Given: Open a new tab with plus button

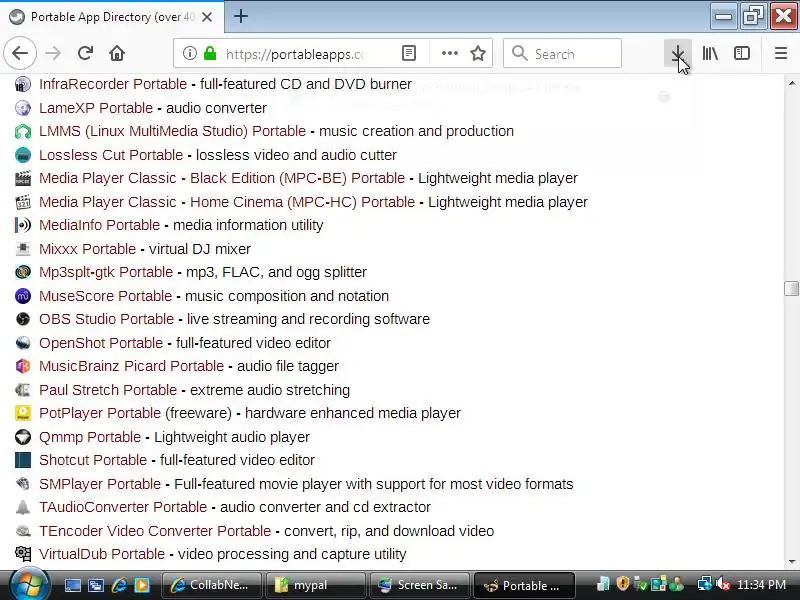Looking at the screenshot, I should coord(241,16).
